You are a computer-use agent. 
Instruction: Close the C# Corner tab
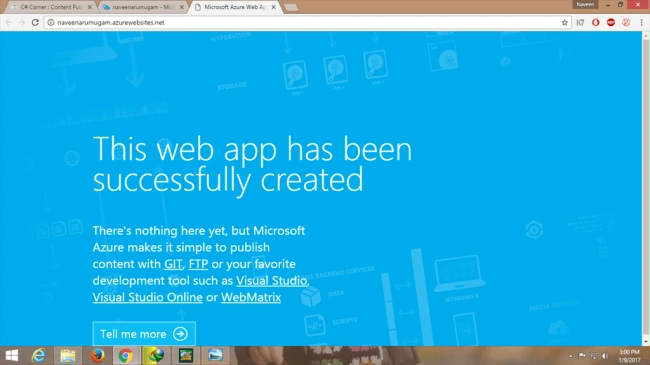[90, 7]
